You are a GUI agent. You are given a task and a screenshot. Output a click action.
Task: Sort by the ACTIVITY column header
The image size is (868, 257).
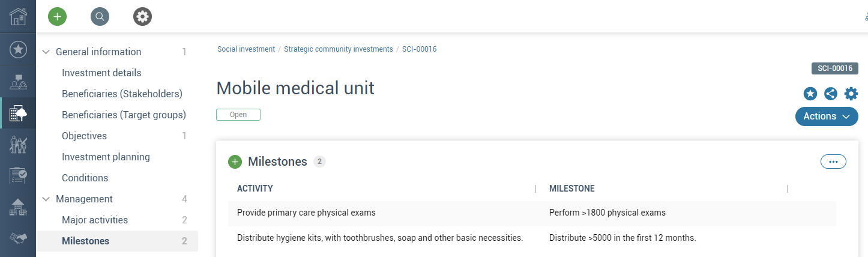click(255, 189)
